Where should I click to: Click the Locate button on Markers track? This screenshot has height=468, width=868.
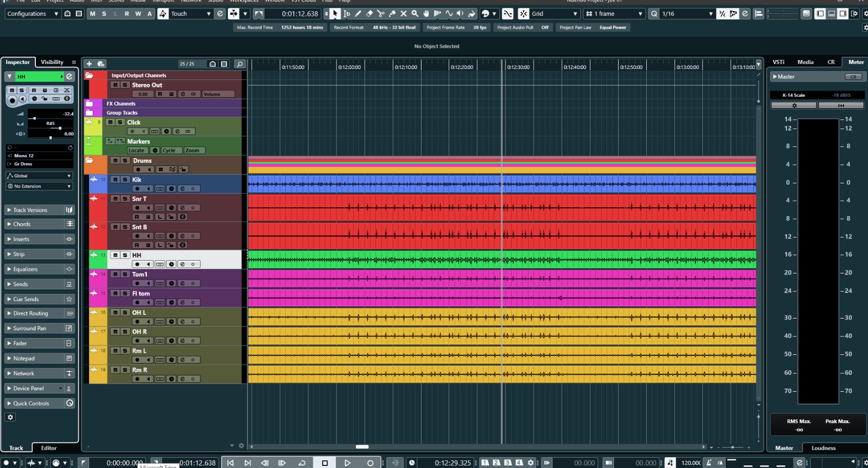136,151
